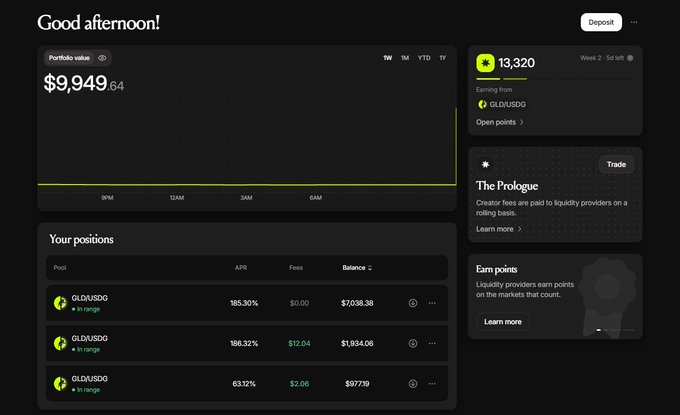Open Learn more link under The Prologue

pos(494,229)
